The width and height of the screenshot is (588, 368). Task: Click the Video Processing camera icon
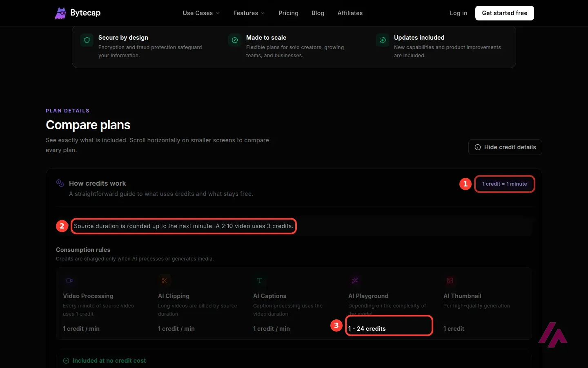(69, 280)
